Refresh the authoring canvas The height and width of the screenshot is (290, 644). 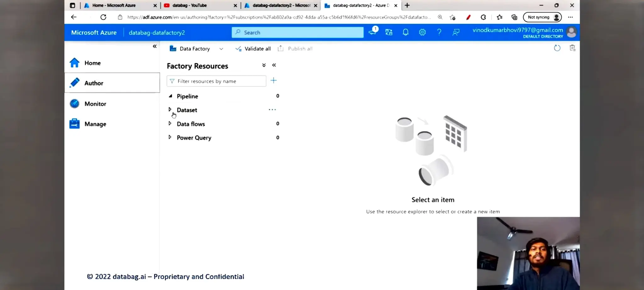(x=557, y=48)
